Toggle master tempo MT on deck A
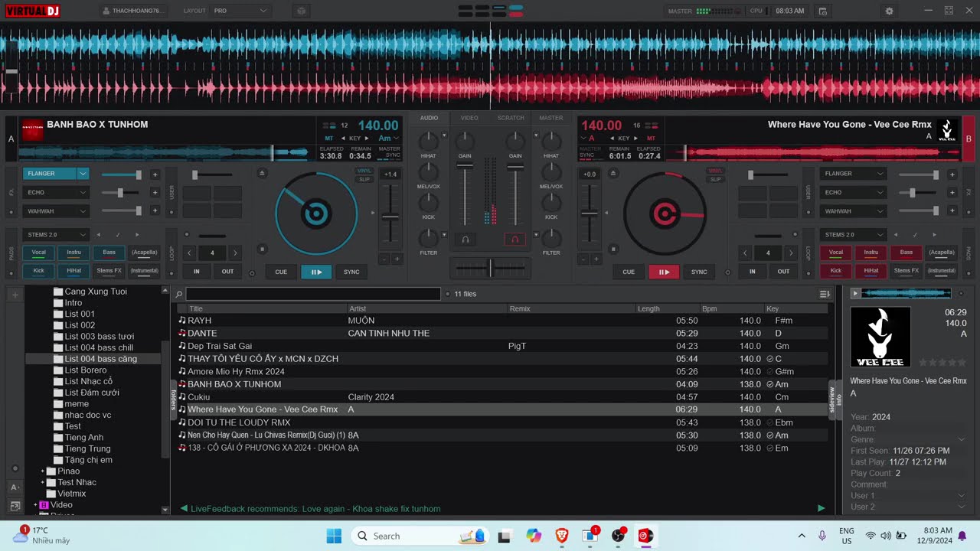The height and width of the screenshot is (551, 980). click(x=328, y=139)
